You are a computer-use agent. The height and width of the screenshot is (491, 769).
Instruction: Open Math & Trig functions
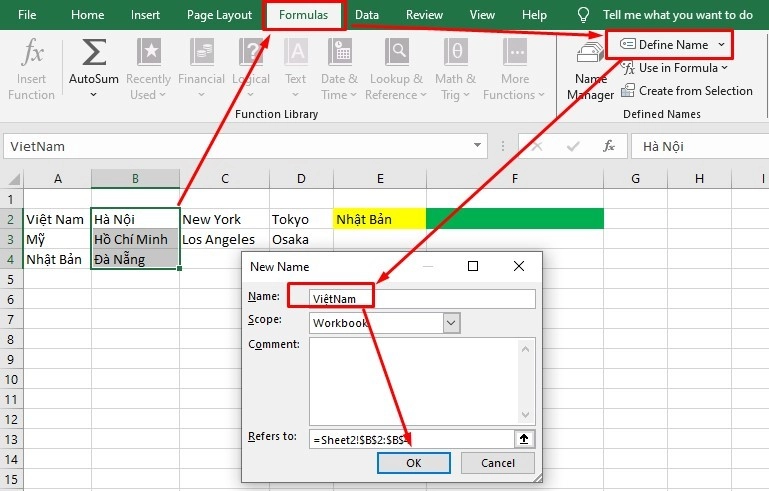455,69
